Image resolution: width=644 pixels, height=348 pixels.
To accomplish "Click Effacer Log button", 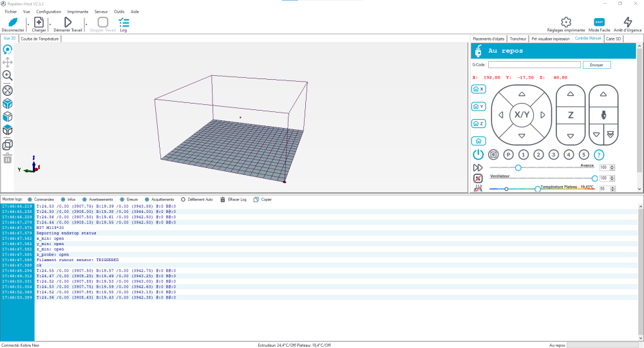I will tap(233, 199).
